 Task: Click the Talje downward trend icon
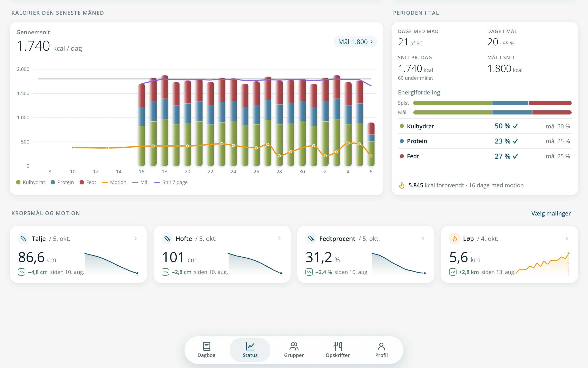22,272
